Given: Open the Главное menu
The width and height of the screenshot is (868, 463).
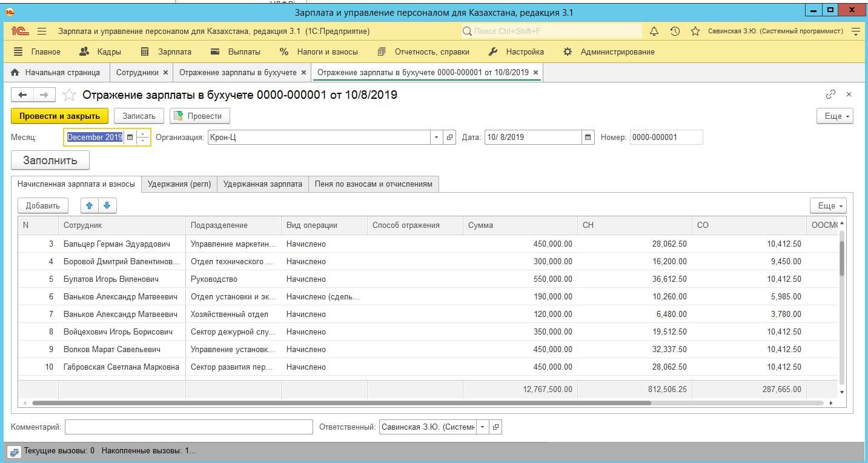Looking at the screenshot, I should (x=37, y=52).
